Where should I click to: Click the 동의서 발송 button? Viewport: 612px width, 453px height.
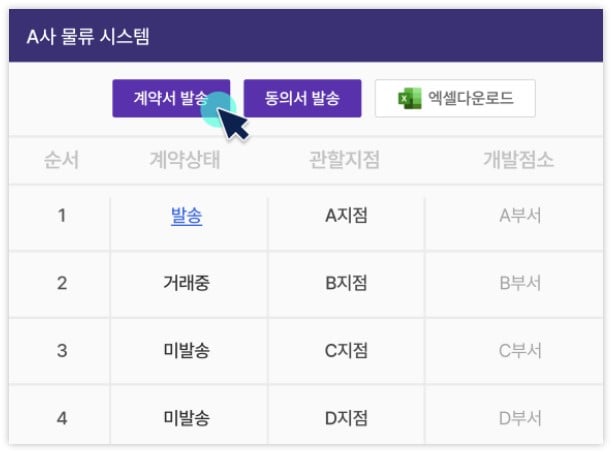coord(302,98)
